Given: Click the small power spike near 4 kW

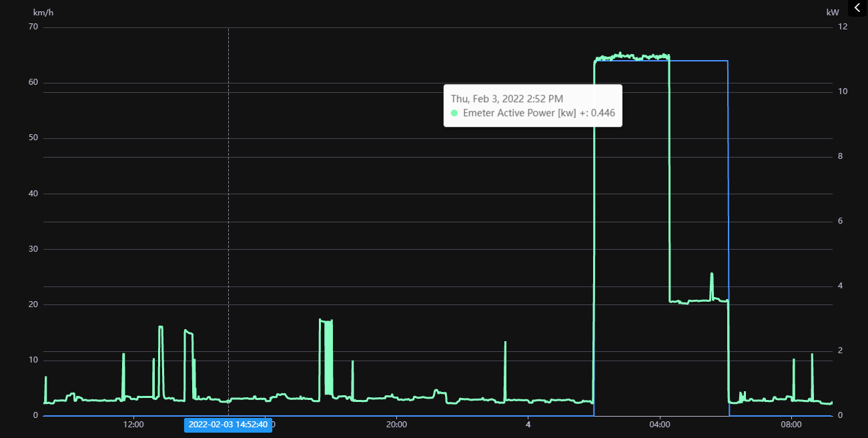Looking at the screenshot, I should 712,285.
